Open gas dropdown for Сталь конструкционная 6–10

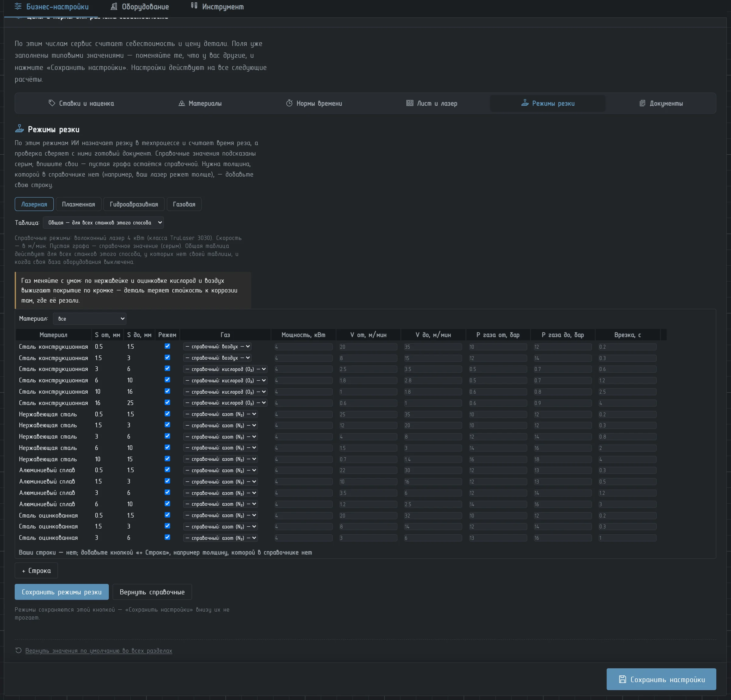[x=225, y=380]
